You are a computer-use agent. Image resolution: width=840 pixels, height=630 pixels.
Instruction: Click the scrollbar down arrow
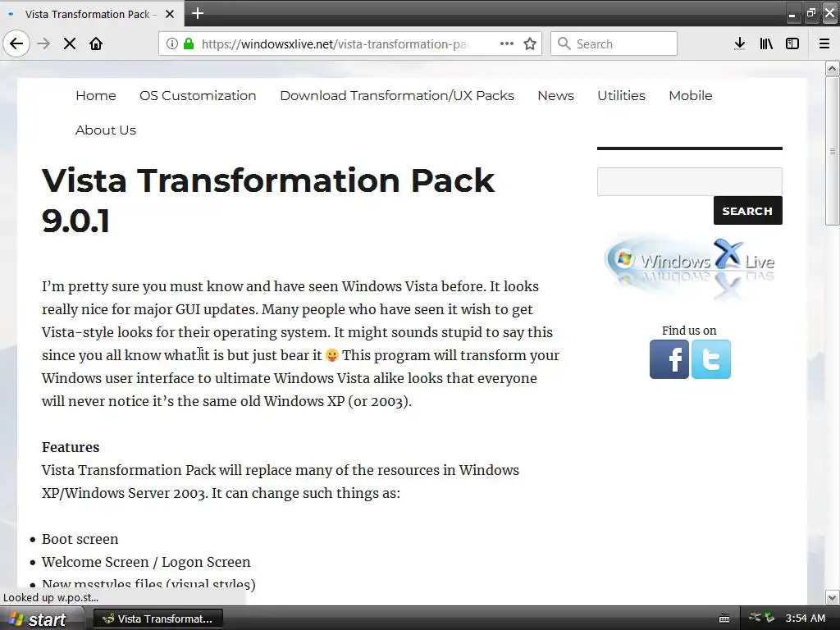(832, 597)
